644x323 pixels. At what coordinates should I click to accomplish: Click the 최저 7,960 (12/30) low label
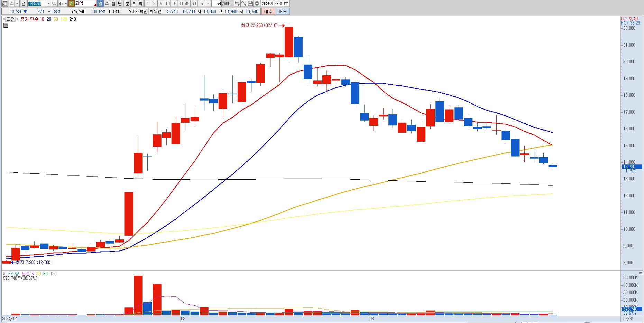pyautogui.click(x=33, y=262)
